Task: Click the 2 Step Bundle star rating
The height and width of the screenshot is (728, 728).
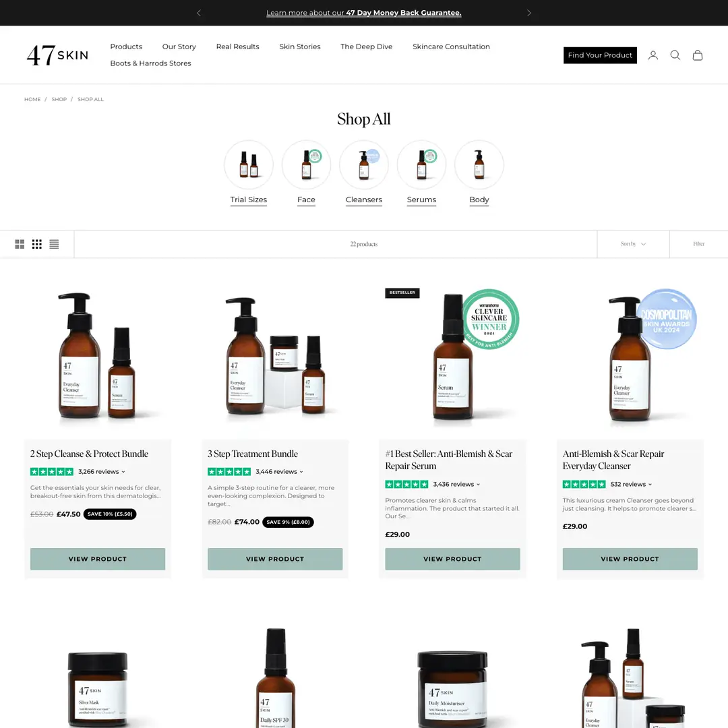Action: point(51,472)
